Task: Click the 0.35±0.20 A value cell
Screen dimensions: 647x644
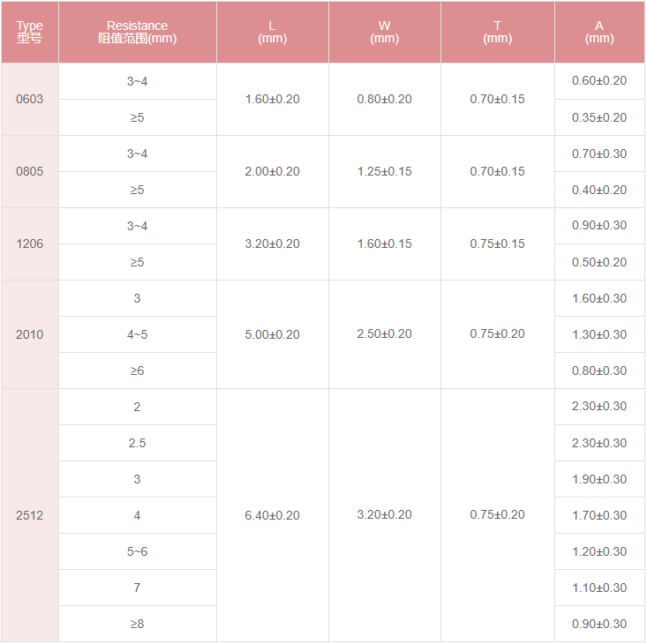Action: (599, 117)
